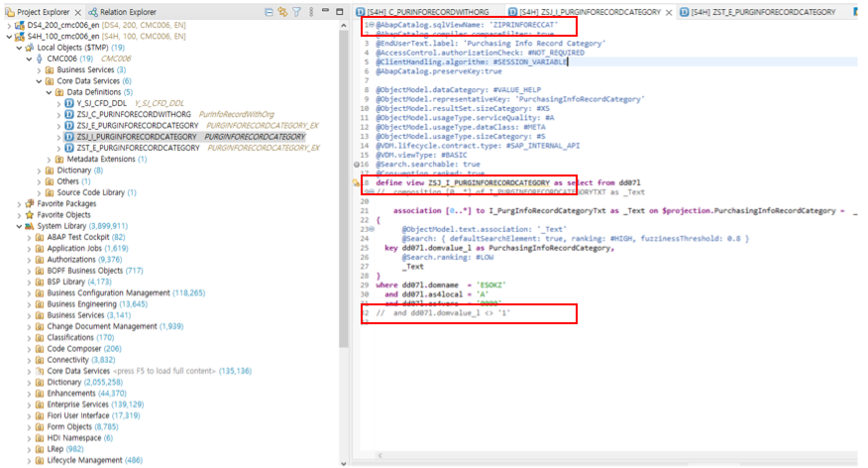Image resolution: width=868 pixels, height=468 pixels.
Task: Open the Project Explorer view menu dots
Action: (311, 12)
